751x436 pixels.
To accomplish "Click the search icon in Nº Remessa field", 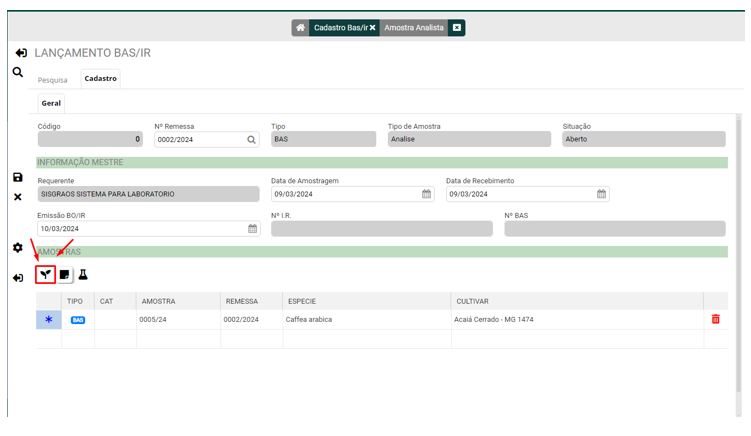I will point(252,140).
